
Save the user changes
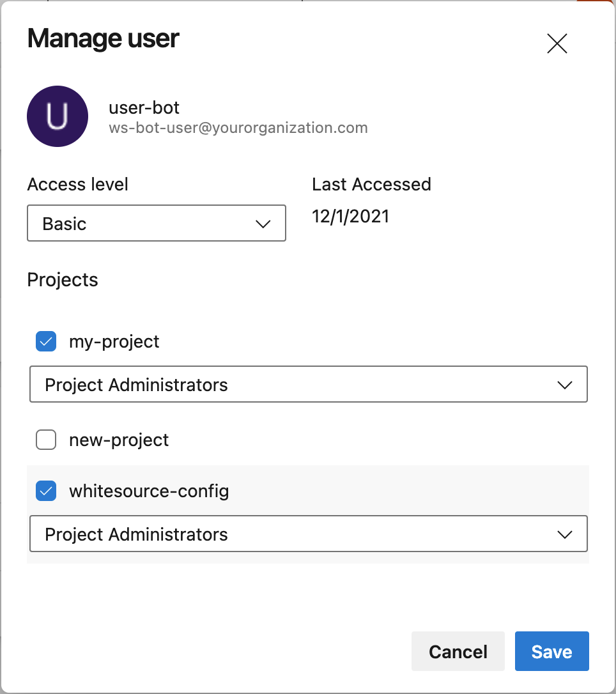[551, 651]
